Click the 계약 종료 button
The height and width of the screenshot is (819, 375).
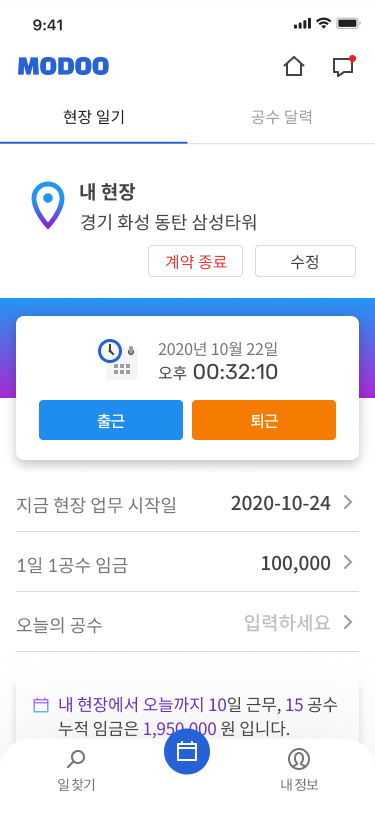[196, 261]
